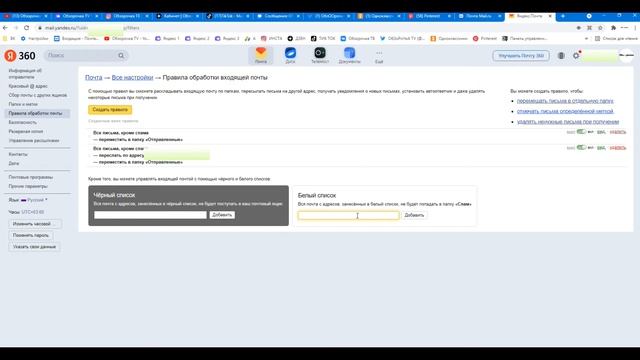Click the browser Forward arrow

[x=16, y=28]
